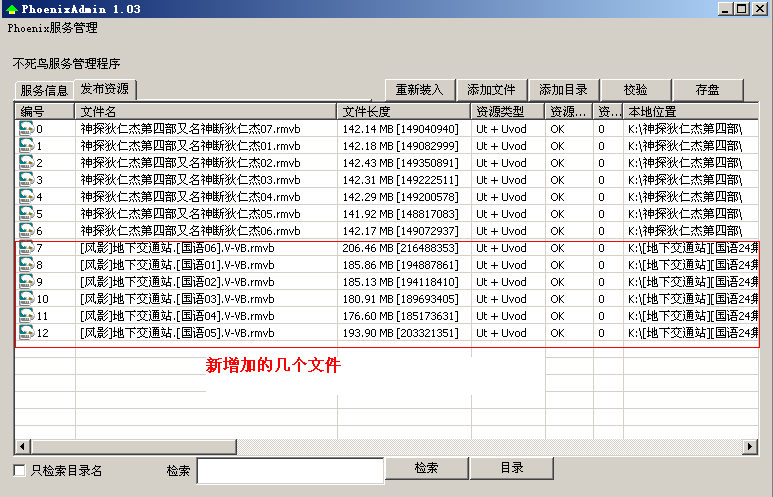This screenshot has width=773, height=497.
Task: Click size cell 142.29 MB [149200578]
Action: click(400, 197)
